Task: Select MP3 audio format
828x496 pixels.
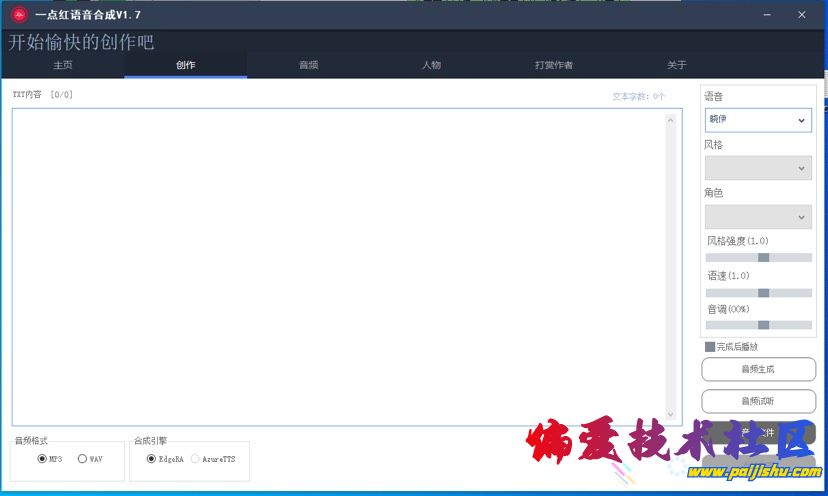Action: pyautogui.click(x=42, y=459)
